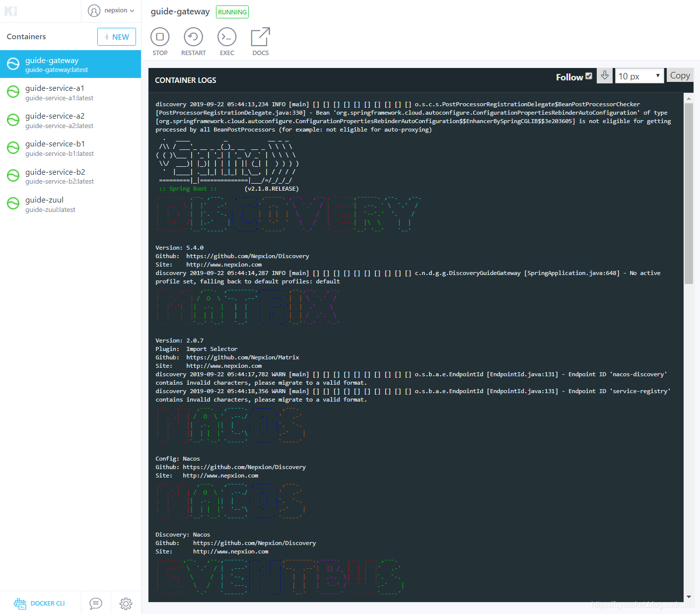The width and height of the screenshot is (700, 614).
Task: Copy the container logs
Action: tap(680, 75)
